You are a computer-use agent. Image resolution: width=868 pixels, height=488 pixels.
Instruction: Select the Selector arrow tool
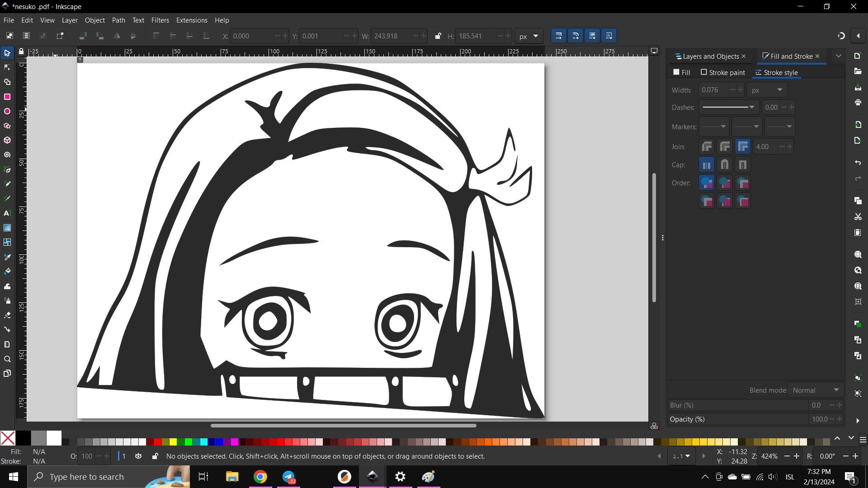tap(7, 53)
